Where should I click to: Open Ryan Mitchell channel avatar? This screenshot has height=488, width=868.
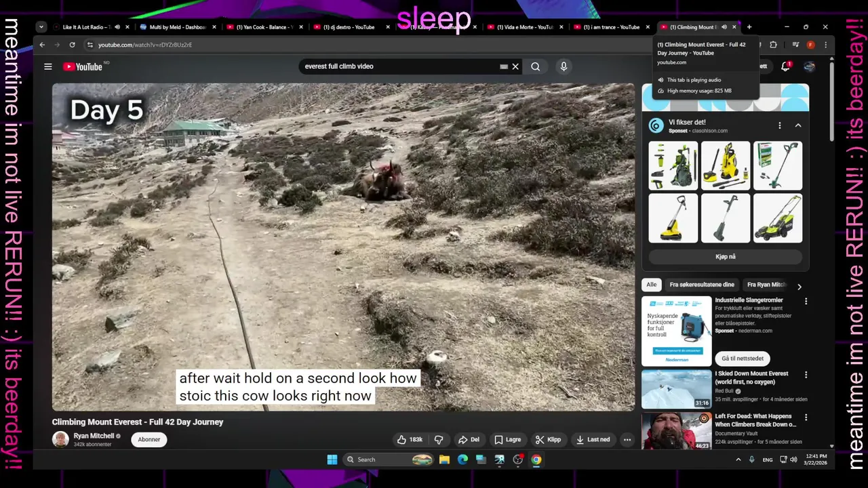(x=60, y=439)
